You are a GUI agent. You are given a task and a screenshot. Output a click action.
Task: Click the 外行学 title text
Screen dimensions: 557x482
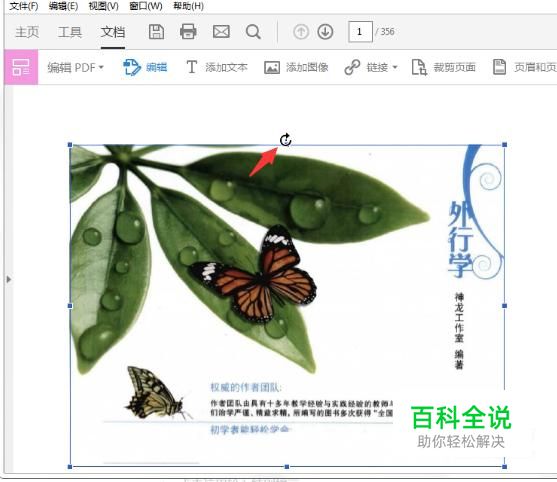(x=460, y=240)
